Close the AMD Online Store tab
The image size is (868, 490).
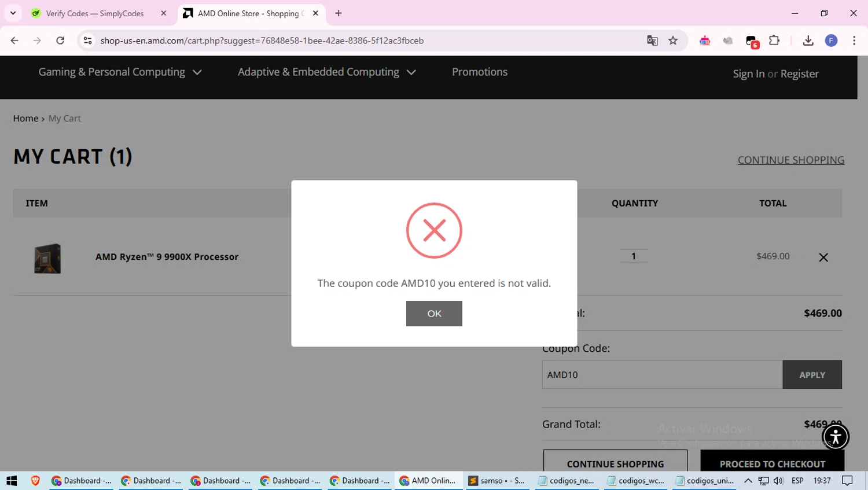click(x=315, y=13)
